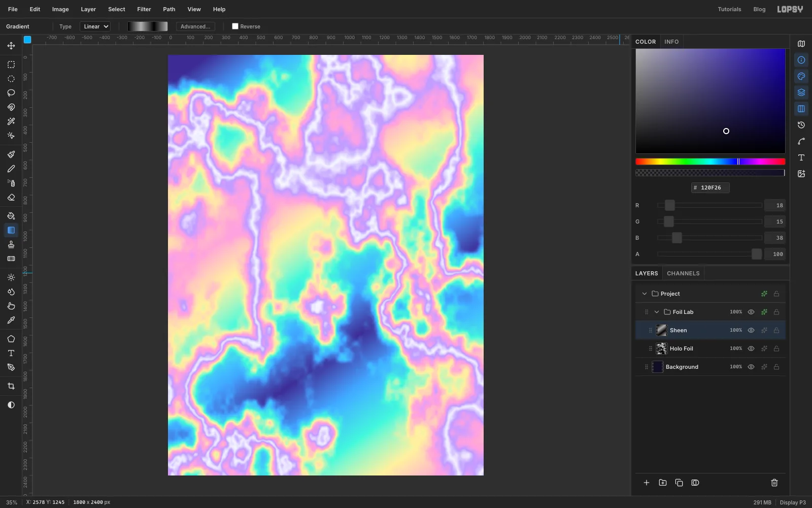Select the Paint Bucket tool
The height and width of the screenshot is (508, 812).
point(11,216)
